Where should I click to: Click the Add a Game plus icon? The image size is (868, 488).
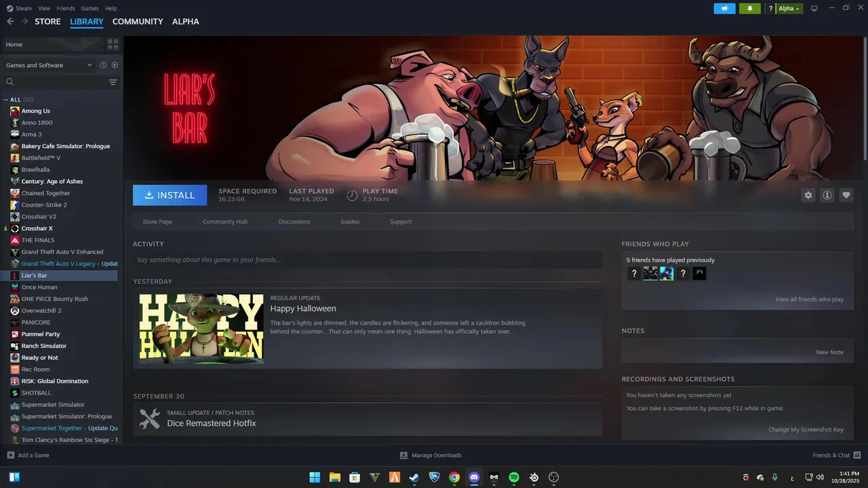pos(10,455)
